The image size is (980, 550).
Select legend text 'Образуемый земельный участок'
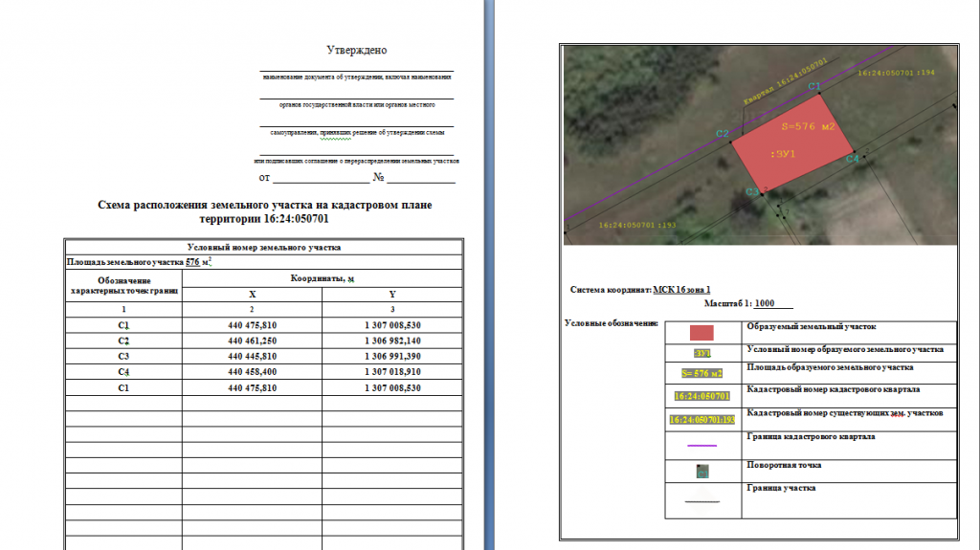pos(812,327)
